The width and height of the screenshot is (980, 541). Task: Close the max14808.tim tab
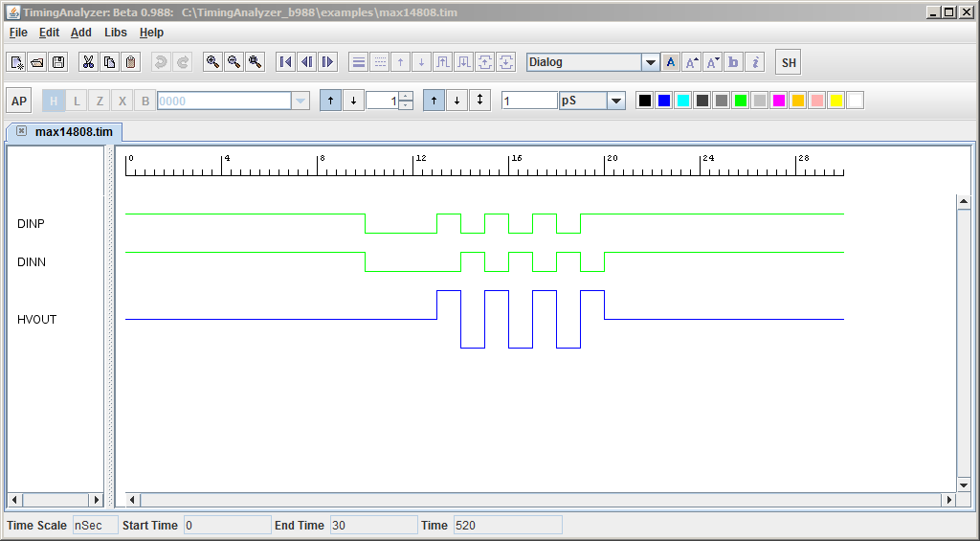[21, 131]
